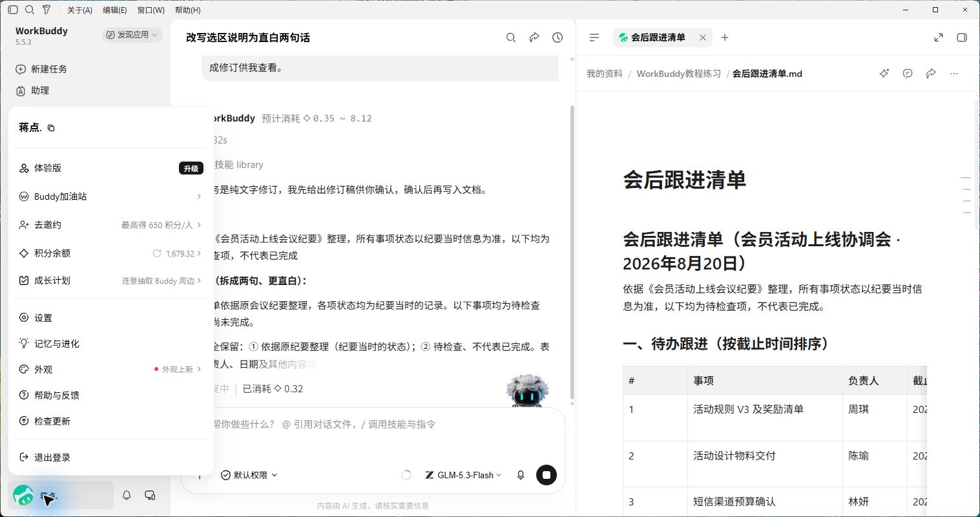The height and width of the screenshot is (517, 980).
Task: Close the 会后跟进清单 tab
Action: point(703,37)
